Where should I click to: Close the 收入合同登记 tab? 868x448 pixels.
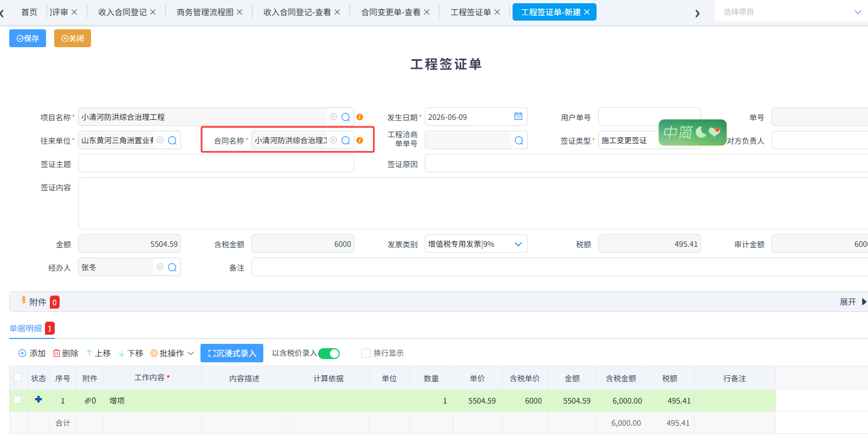click(153, 12)
